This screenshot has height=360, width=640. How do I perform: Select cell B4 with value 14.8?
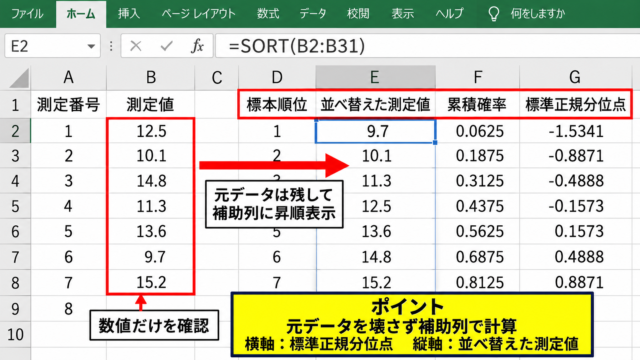click(x=151, y=181)
